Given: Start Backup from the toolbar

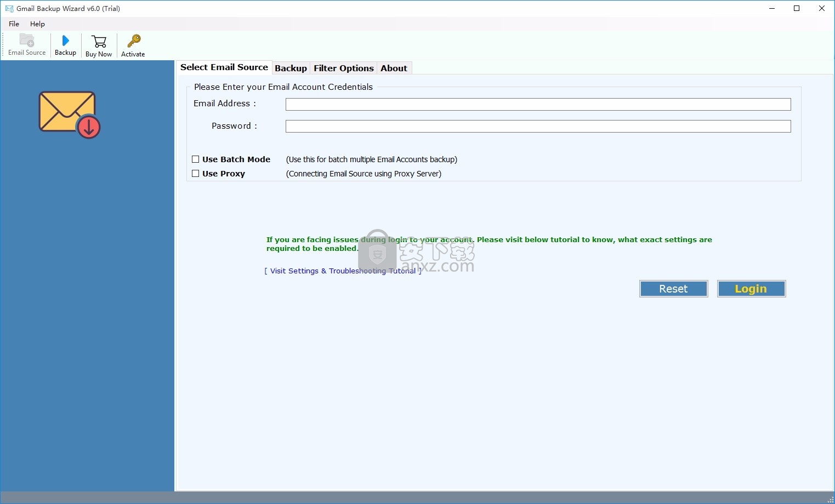Looking at the screenshot, I should [65, 45].
